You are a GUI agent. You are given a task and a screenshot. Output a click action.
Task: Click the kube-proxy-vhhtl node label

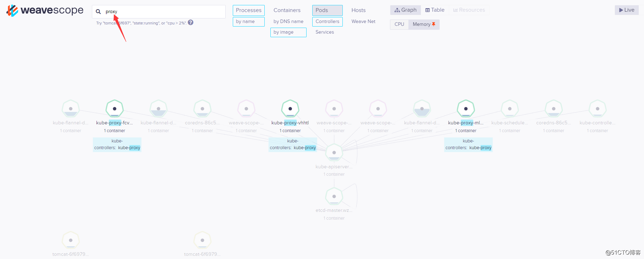coord(290,123)
